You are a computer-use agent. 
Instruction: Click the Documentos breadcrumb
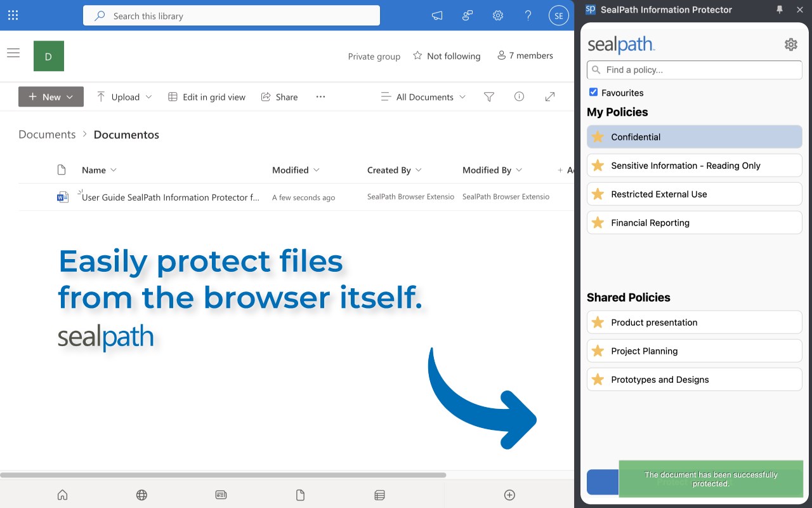point(126,135)
